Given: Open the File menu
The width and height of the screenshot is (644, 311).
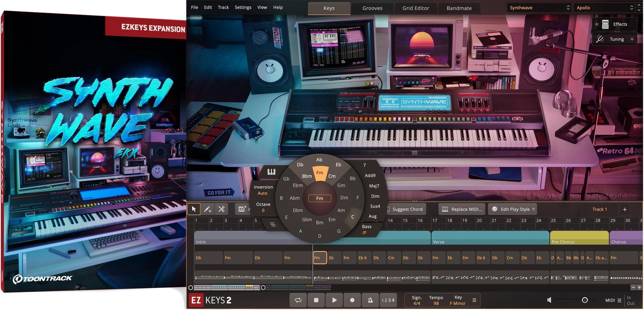Looking at the screenshot, I should click(x=195, y=7).
